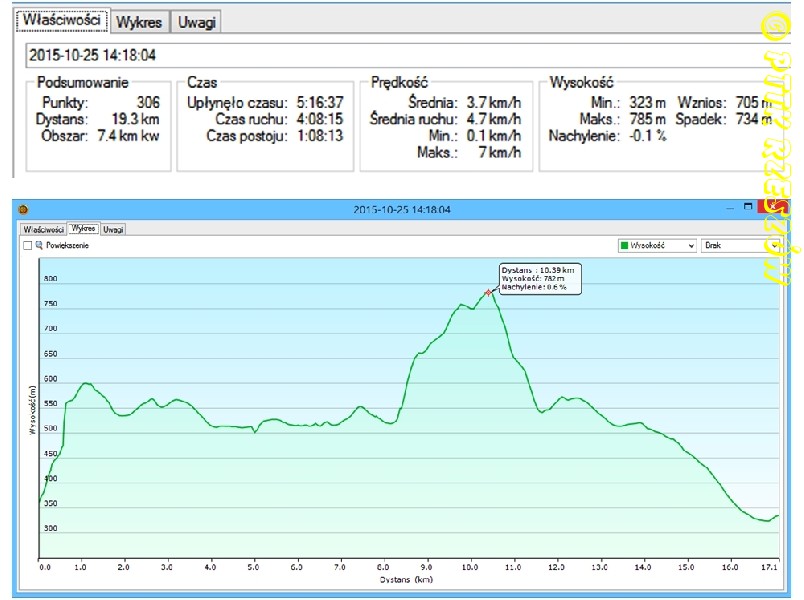The width and height of the screenshot is (804, 600).
Task: Click the green square in the Wysokość dropdown
Action: point(625,245)
